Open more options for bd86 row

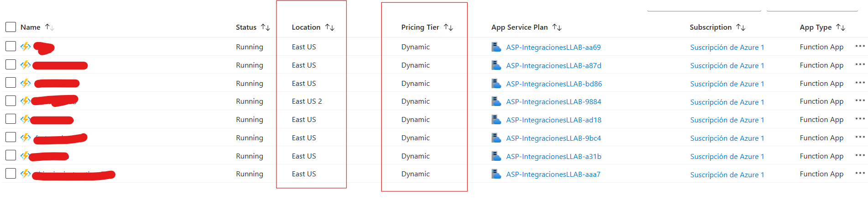pos(860,83)
